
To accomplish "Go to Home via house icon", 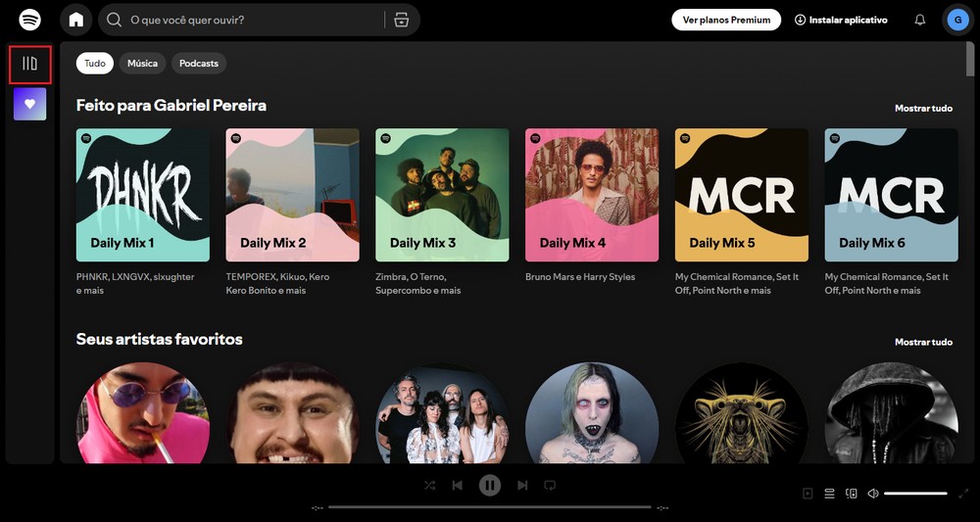I will point(76,20).
